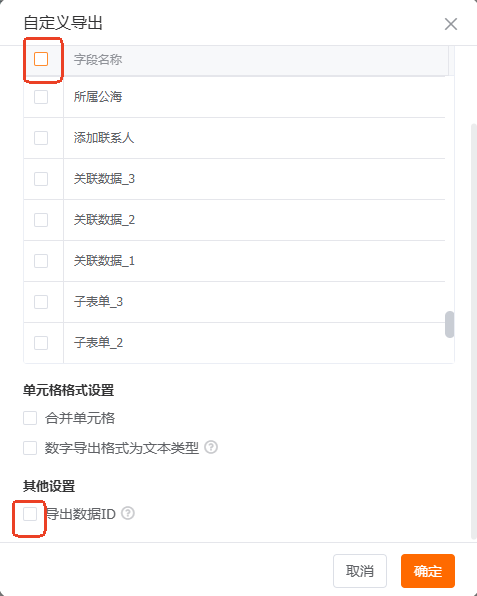Enable 合并单元格 option
Viewport: 477px width, 596px height.
pos(30,418)
